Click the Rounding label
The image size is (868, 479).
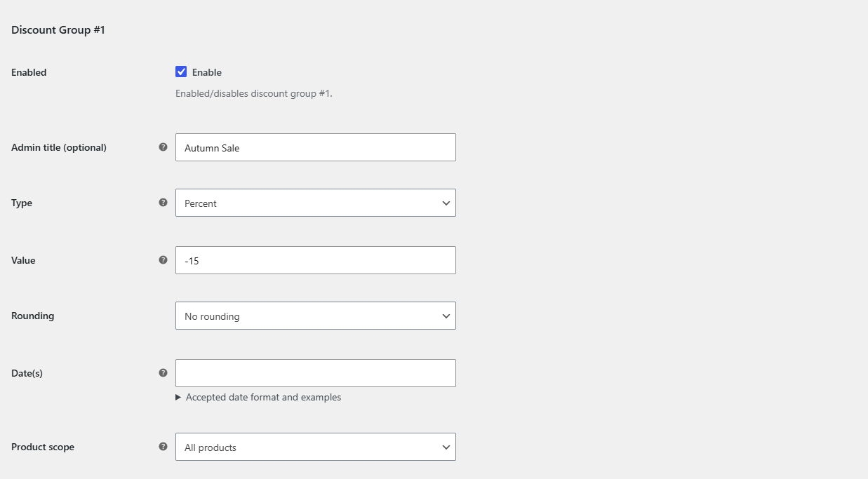point(33,316)
